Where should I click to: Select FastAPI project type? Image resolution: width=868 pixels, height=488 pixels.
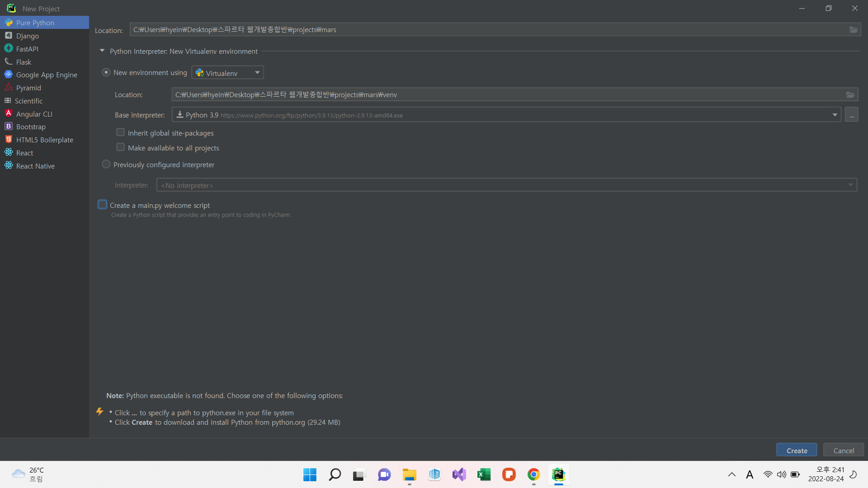tap(44, 49)
